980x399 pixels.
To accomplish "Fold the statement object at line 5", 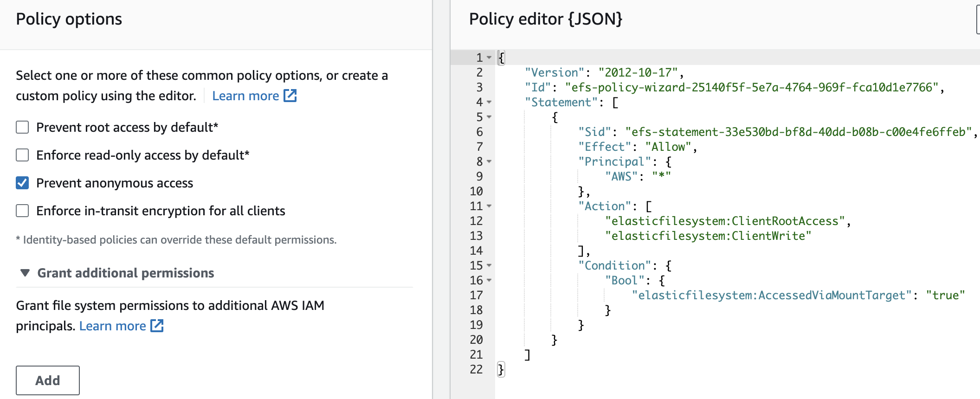I will point(489,117).
